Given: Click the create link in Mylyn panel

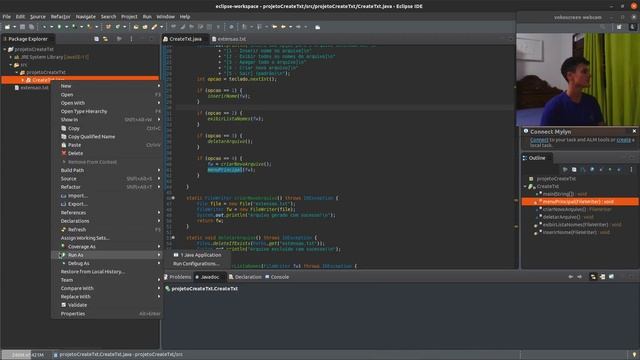Looking at the screenshot, I should pyautogui.click(x=623, y=140).
